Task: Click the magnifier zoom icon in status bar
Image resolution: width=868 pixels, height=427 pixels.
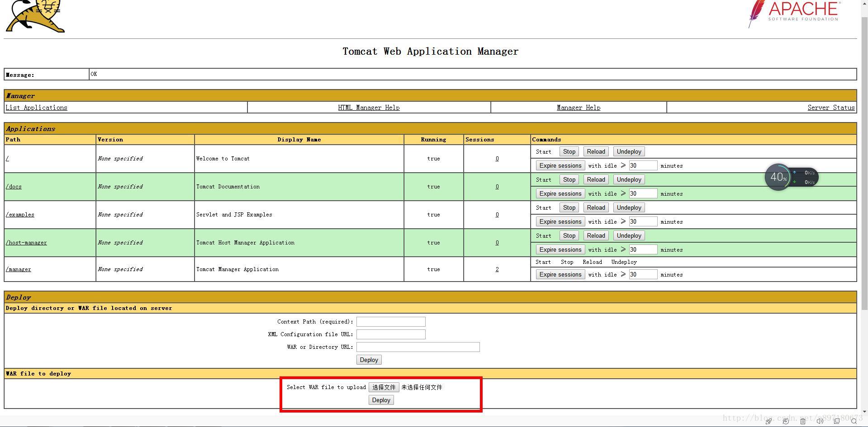Action: [x=854, y=421]
